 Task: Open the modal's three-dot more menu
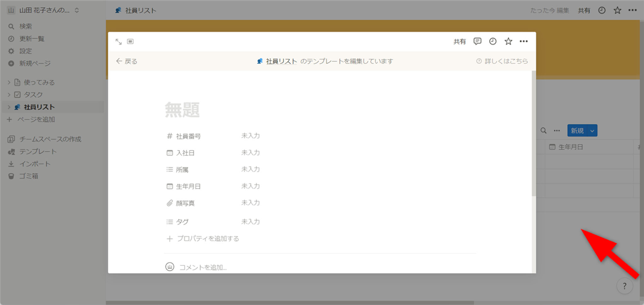524,41
